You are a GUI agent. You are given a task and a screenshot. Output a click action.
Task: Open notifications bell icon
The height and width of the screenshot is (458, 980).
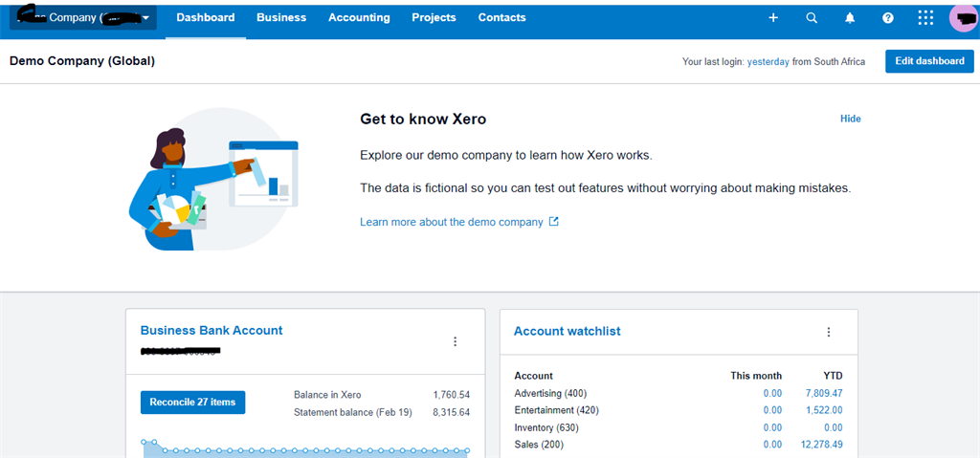pos(850,18)
